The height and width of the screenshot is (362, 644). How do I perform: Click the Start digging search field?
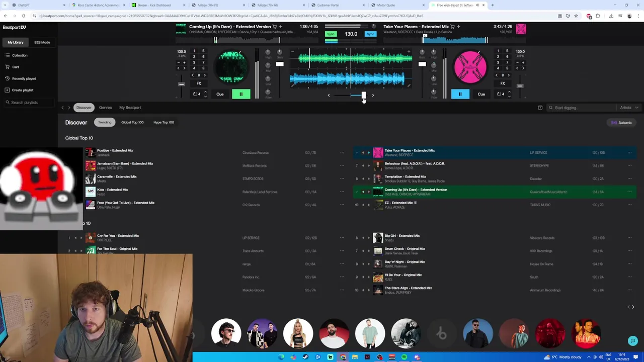click(x=581, y=108)
